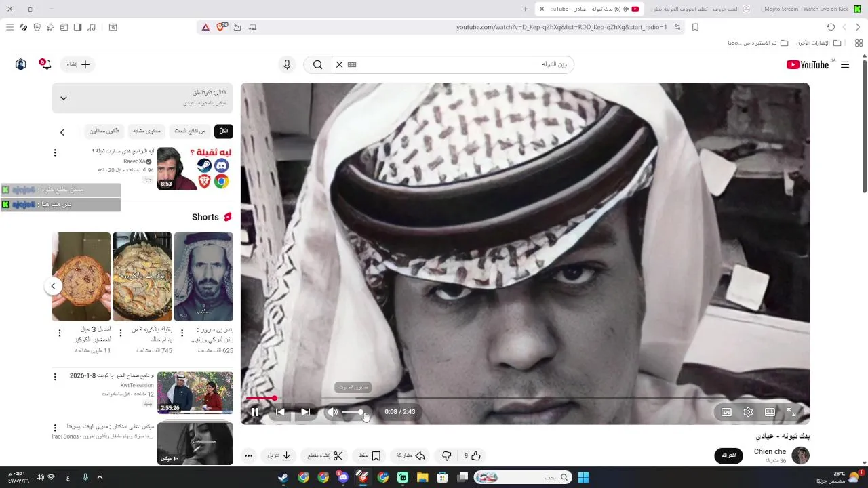Open Chien che channel avatar
868x488 pixels.
click(x=801, y=455)
